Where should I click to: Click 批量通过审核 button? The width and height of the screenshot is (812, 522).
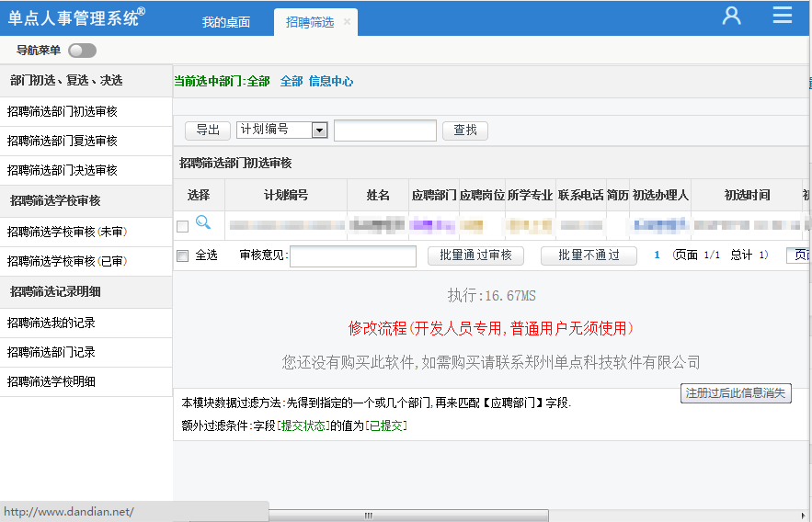475,255
